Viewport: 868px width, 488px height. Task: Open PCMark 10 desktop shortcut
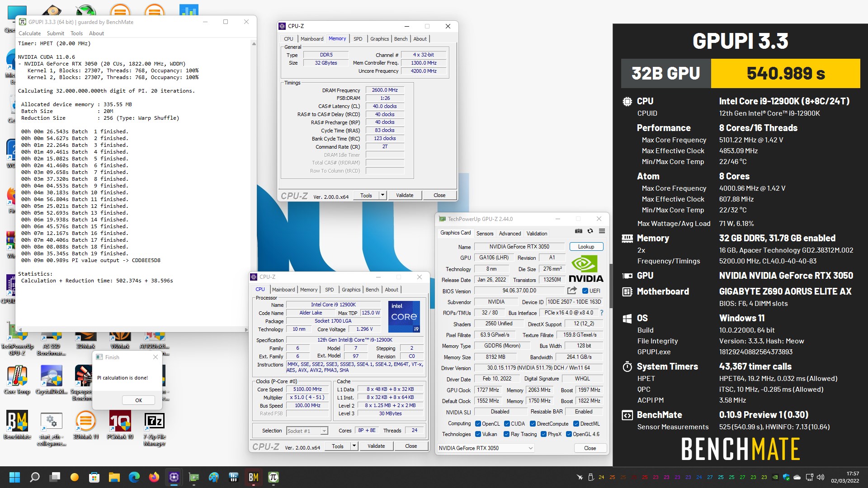click(x=120, y=425)
